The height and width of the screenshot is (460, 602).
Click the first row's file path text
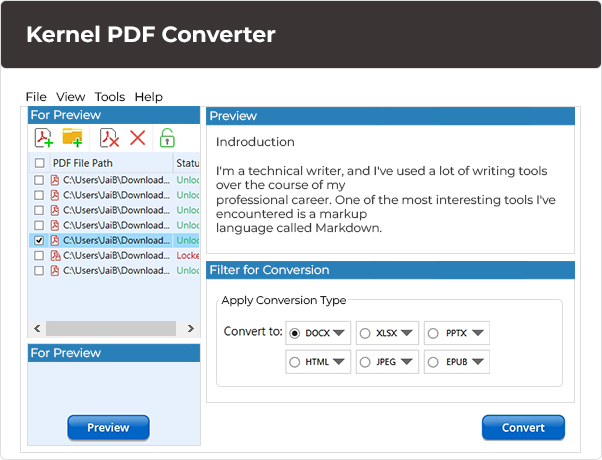click(116, 180)
